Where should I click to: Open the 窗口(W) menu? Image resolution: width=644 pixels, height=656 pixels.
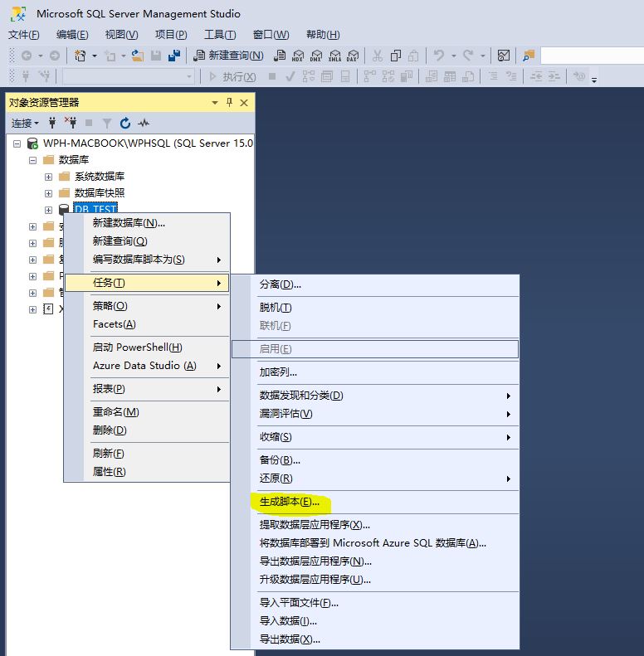[x=271, y=34]
